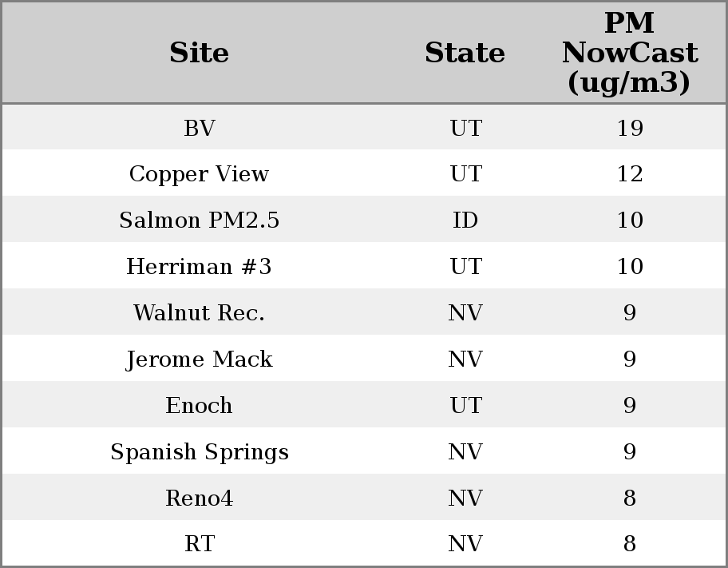728x568 pixels.
Task: Click the NV state for Walnut Rec.
Action: (x=465, y=313)
